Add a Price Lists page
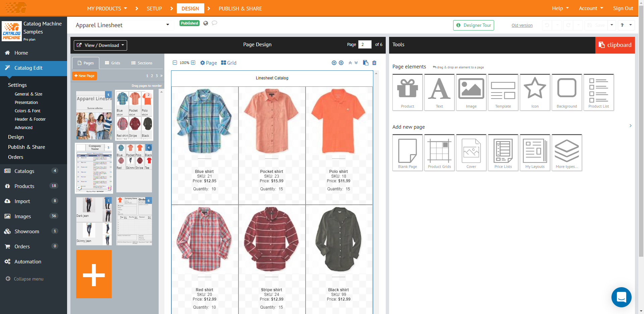Viewport: 644px width, 314px height. pos(503,152)
